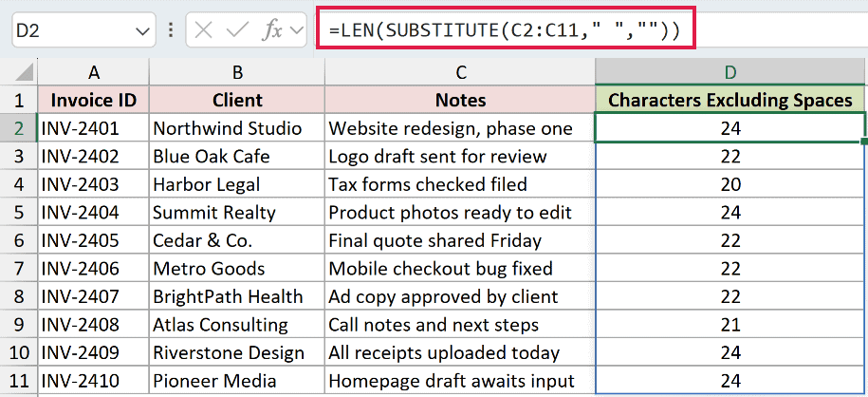Select cell INV-2410

(94, 381)
